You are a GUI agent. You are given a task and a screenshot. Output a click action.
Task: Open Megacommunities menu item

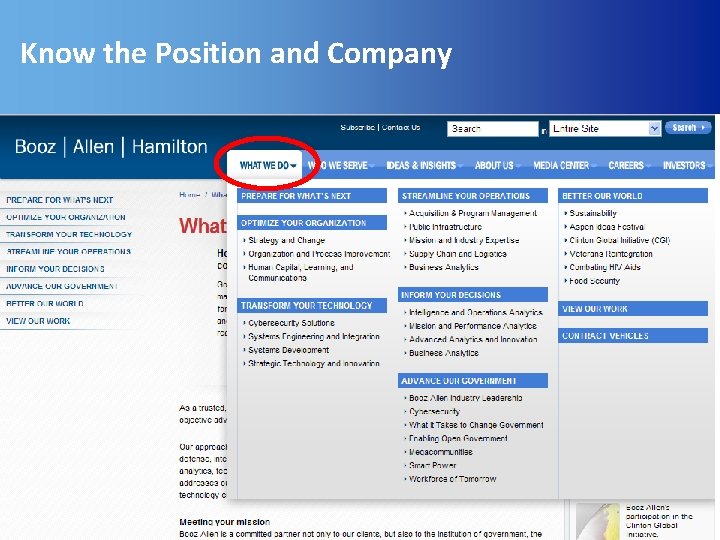pyautogui.click(x=441, y=452)
